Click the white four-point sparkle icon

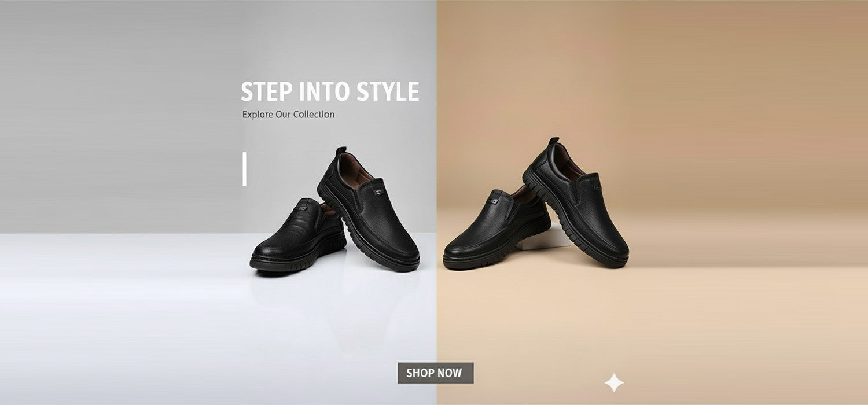614,382
